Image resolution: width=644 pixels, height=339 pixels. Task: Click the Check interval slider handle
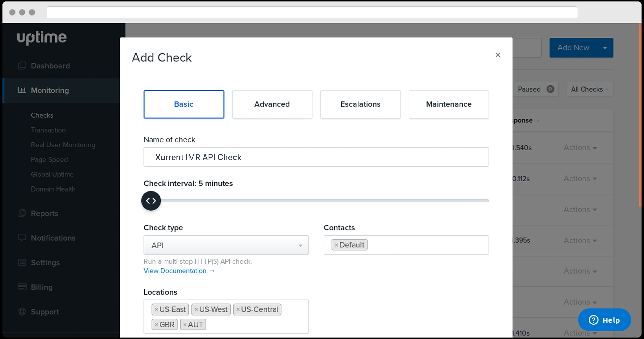pos(151,201)
